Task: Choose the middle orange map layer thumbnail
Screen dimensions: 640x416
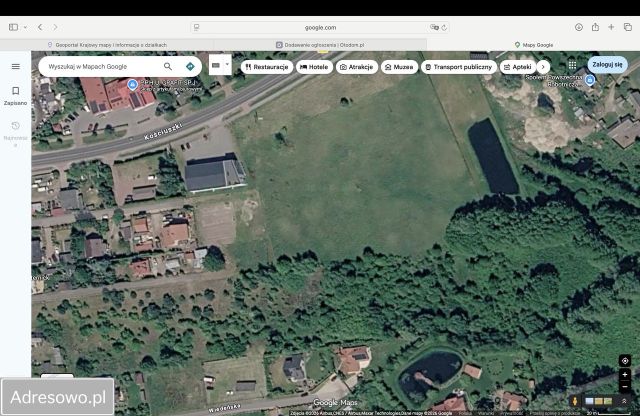Action: point(598,401)
